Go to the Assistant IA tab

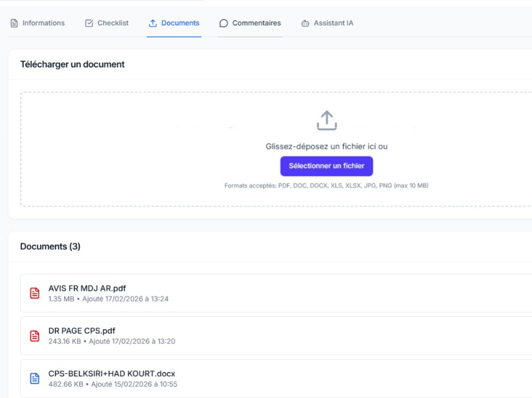click(x=327, y=23)
